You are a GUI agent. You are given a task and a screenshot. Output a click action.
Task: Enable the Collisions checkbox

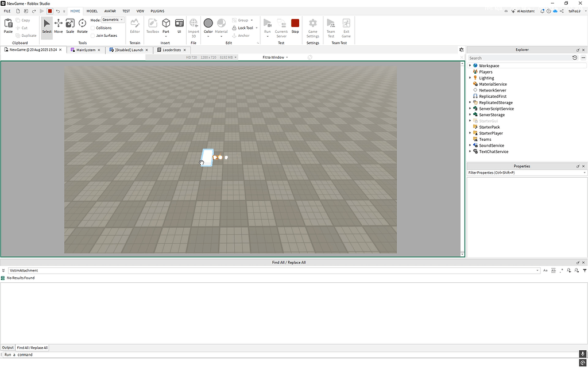click(x=92, y=28)
